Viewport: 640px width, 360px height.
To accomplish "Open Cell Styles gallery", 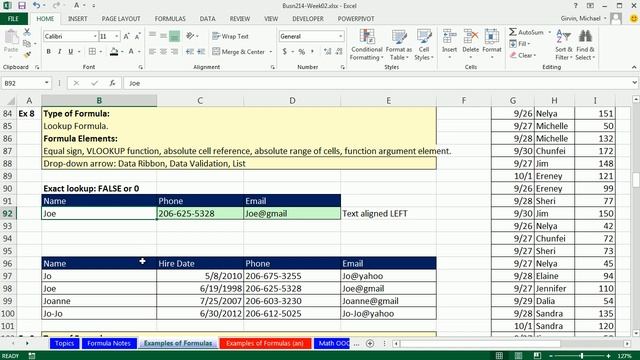I will pos(424,45).
